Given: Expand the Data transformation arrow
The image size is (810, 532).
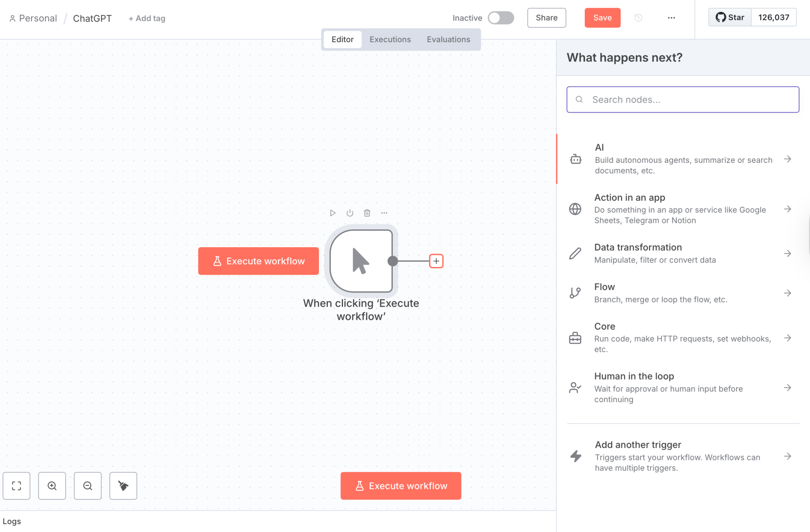Looking at the screenshot, I should [x=787, y=254].
